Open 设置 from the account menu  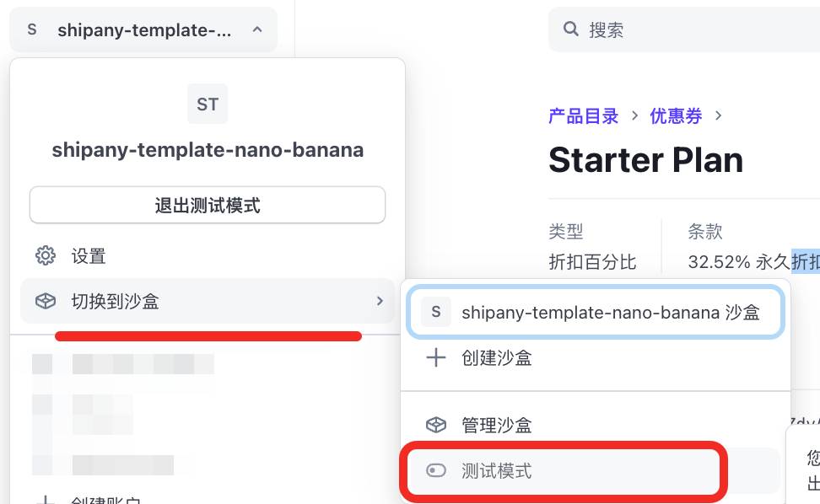[89, 256]
